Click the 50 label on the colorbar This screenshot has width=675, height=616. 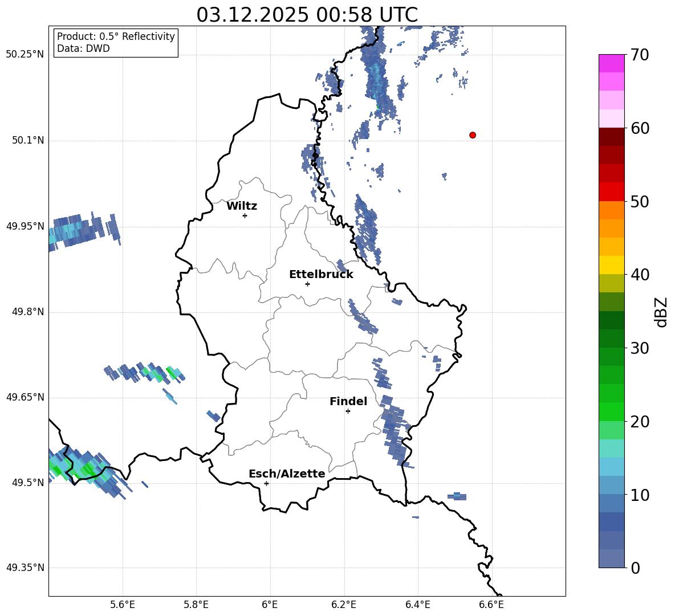coord(640,201)
